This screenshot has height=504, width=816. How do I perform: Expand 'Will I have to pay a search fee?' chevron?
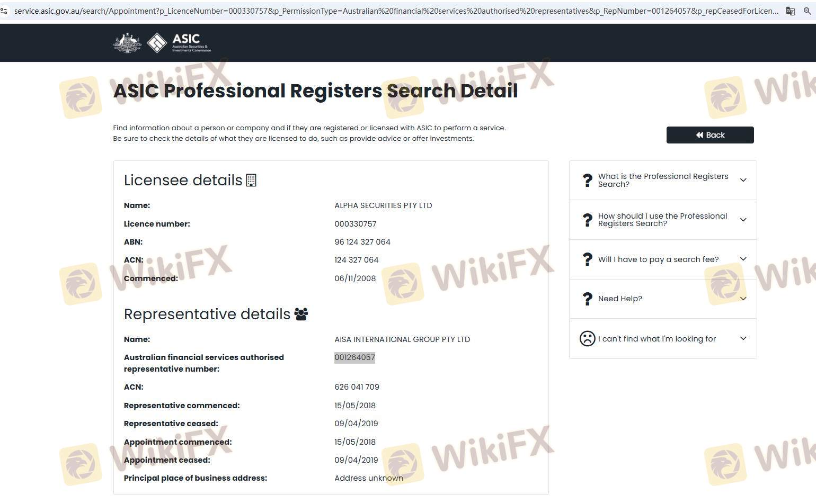pyautogui.click(x=743, y=259)
